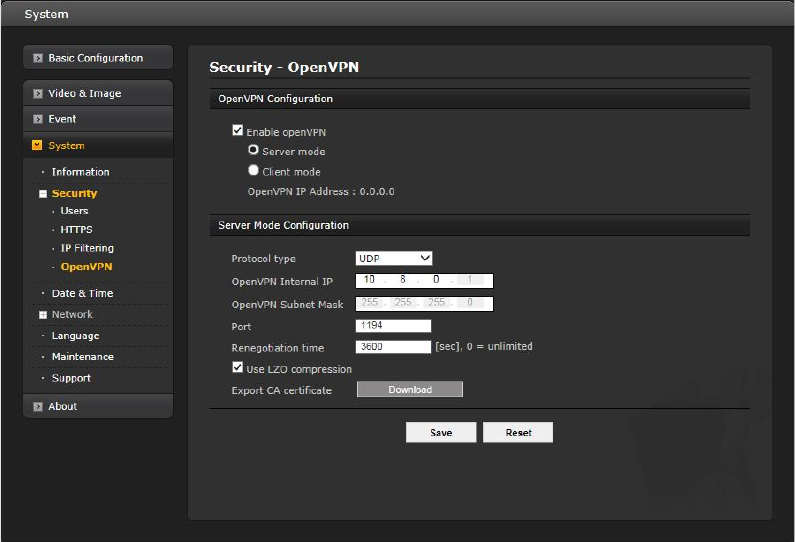Screen dimensions: 795x542
Task: Open Support page
Action: pos(71,378)
